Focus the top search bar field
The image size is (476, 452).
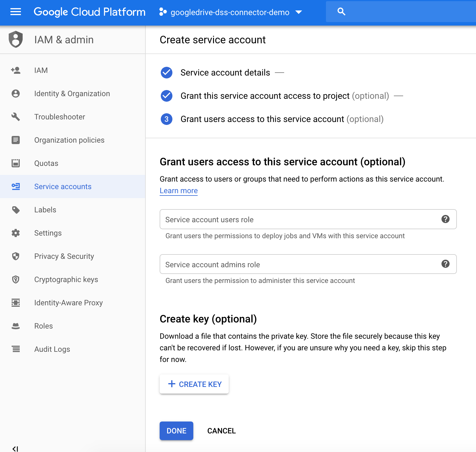pos(401,12)
